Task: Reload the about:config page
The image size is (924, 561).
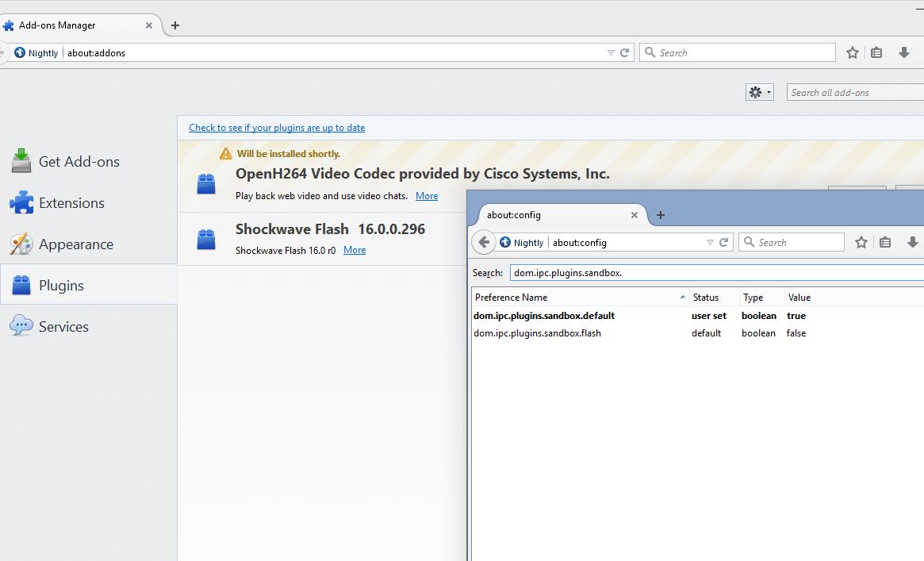Action: click(723, 242)
